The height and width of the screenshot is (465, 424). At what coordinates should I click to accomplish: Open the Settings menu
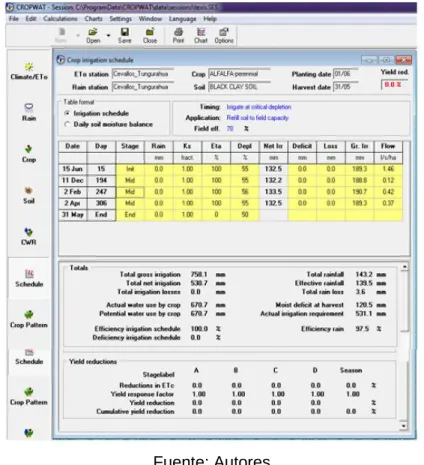121,19
